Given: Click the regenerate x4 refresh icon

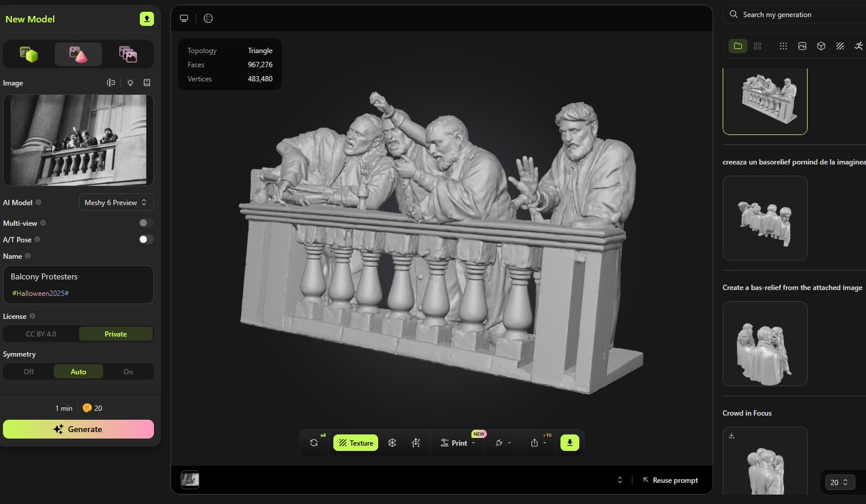Looking at the screenshot, I should tap(314, 443).
